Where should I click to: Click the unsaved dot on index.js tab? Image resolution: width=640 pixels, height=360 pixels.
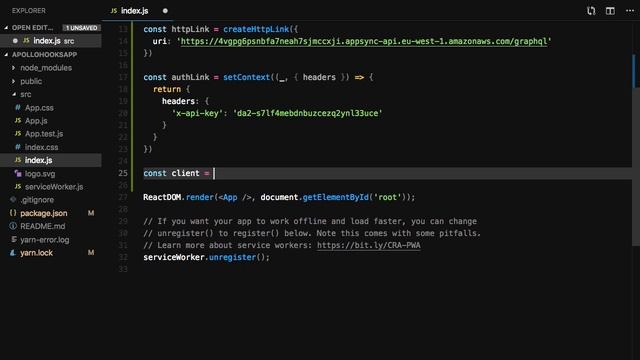pos(165,11)
